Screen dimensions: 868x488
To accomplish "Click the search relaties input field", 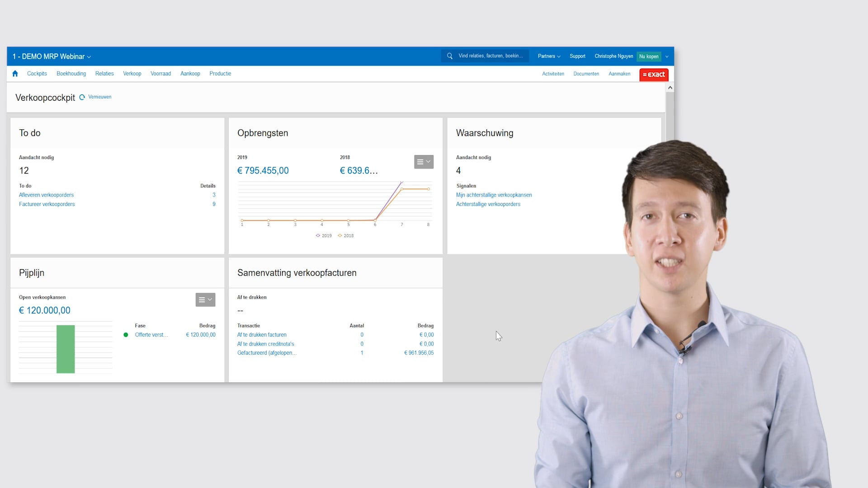I will point(490,56).
